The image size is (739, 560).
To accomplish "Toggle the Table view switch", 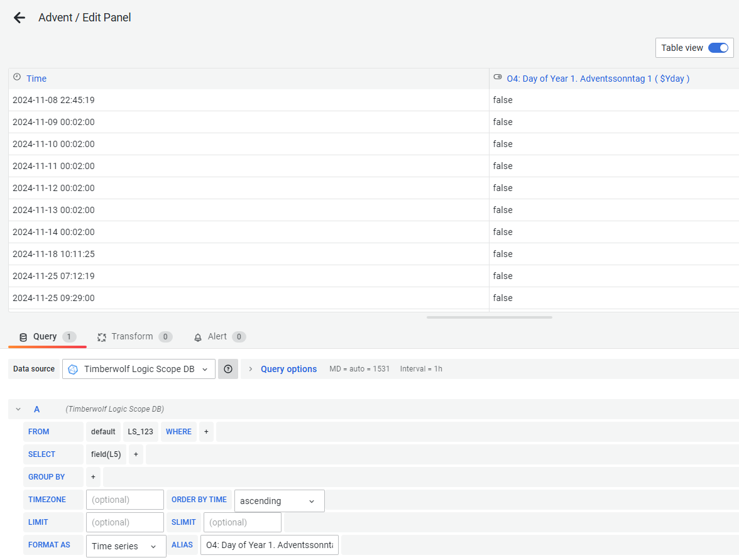I will (718, 48).
